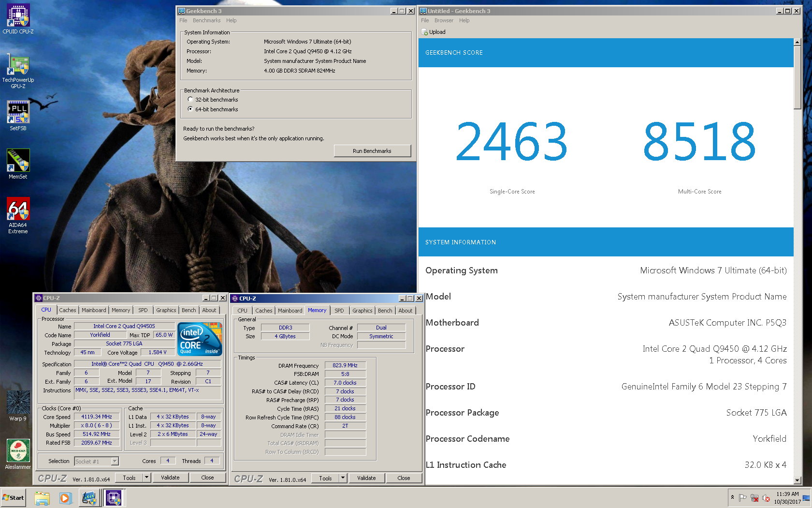
Task: Select the Warp 9 desktop icon
Action: click(18, 405)
